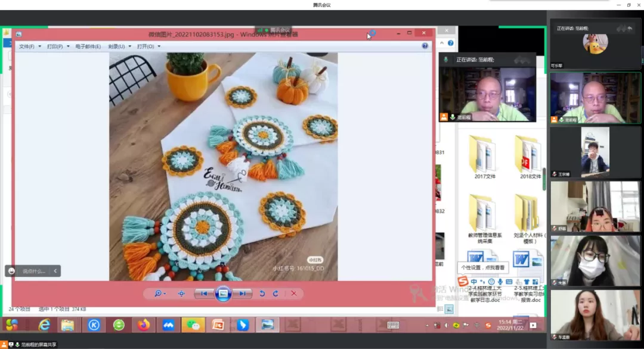Viewport: 644px width, 349px height.
Task: Toggle Sogou input Chinese/English mode 中
Action: [x=474, y=282]
